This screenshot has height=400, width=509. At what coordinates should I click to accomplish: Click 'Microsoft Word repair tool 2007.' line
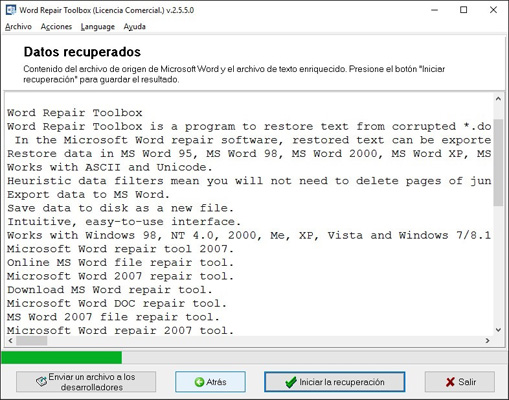pos(120,249)
